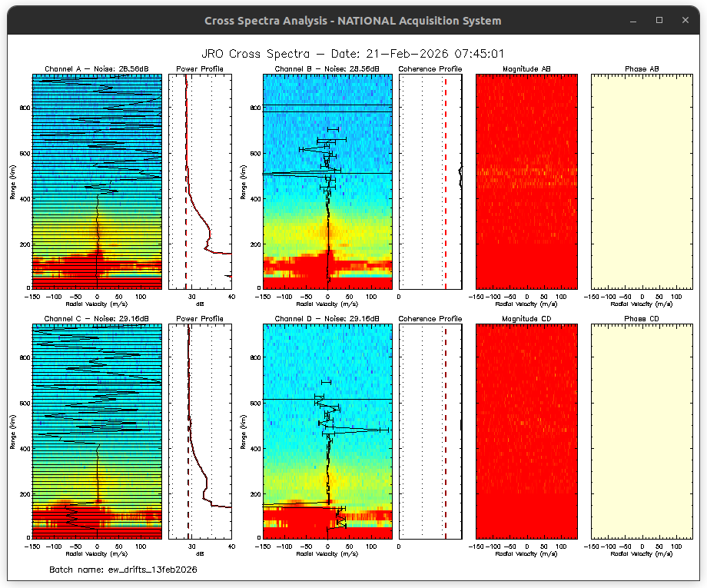Click the JRO Cross Spectra date heading
Image resolution: width=707 pixels, height=588 pixels.
click(x=353, y=53)
